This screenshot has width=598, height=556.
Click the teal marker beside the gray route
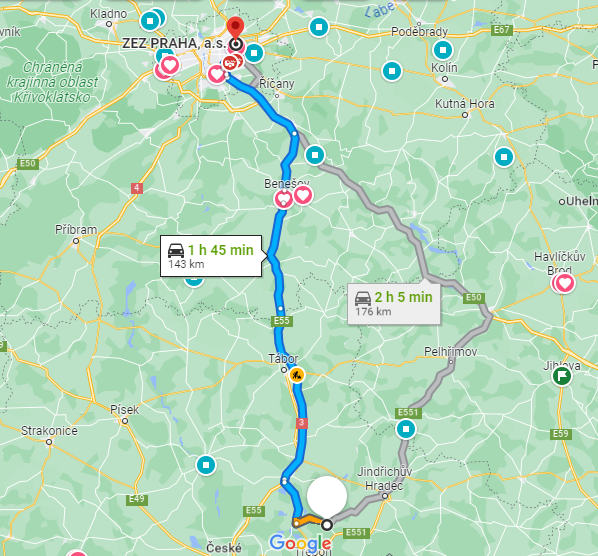315,155
